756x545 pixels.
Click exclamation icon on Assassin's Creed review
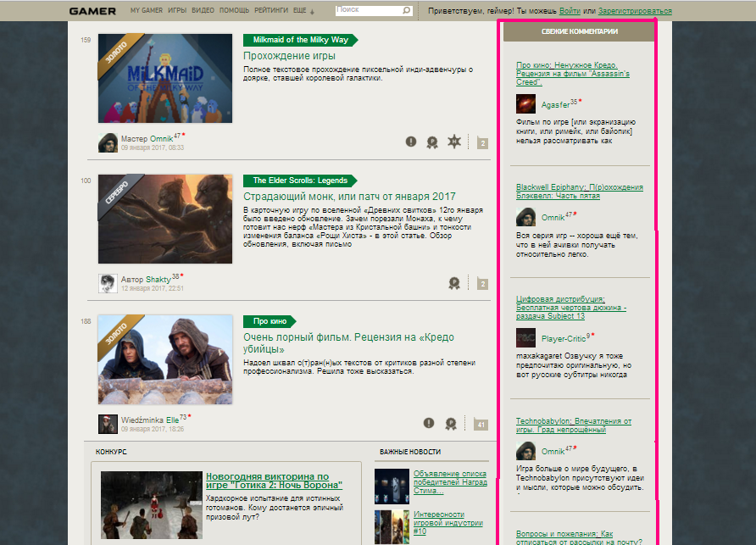click(429, 423)
